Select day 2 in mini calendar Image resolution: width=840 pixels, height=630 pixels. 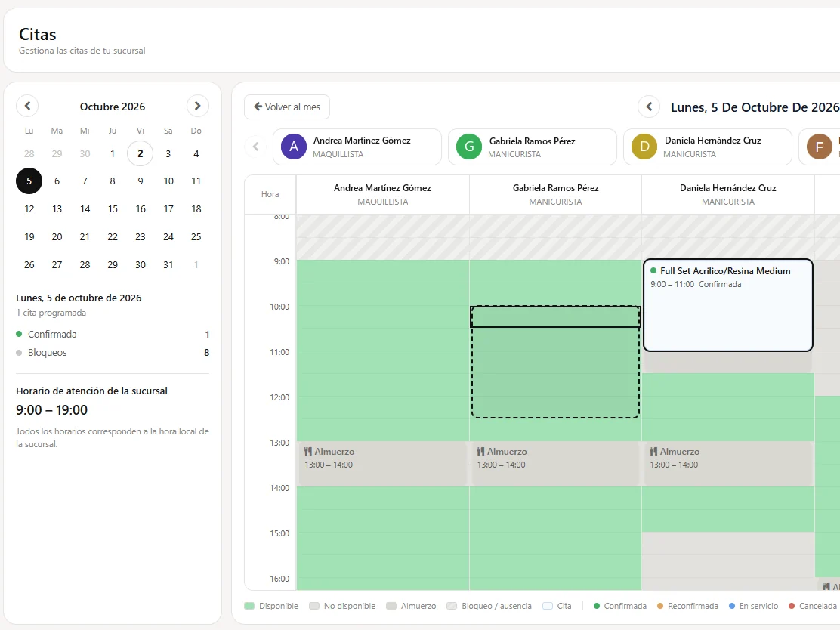(x=141, y=154)
